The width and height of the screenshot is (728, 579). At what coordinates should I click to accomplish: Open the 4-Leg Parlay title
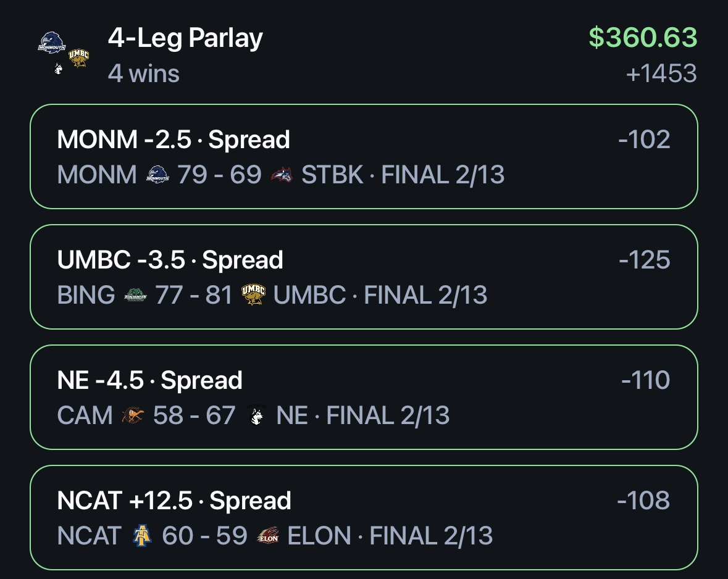click(x=185, y=38)
